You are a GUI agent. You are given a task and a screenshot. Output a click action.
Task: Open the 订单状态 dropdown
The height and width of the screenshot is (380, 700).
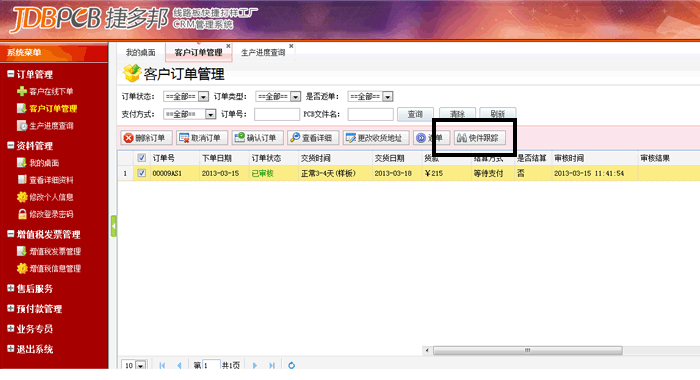186,96
